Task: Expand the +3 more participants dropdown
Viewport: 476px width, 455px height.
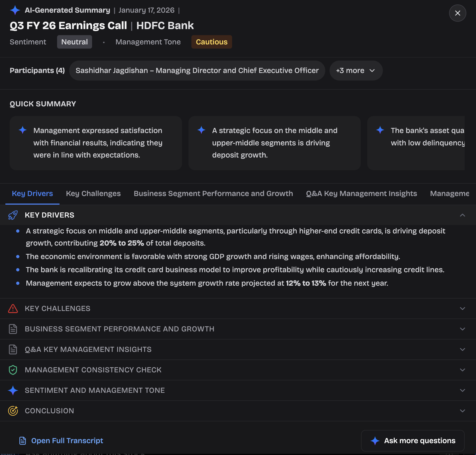Action: click(x=356, y=71)
